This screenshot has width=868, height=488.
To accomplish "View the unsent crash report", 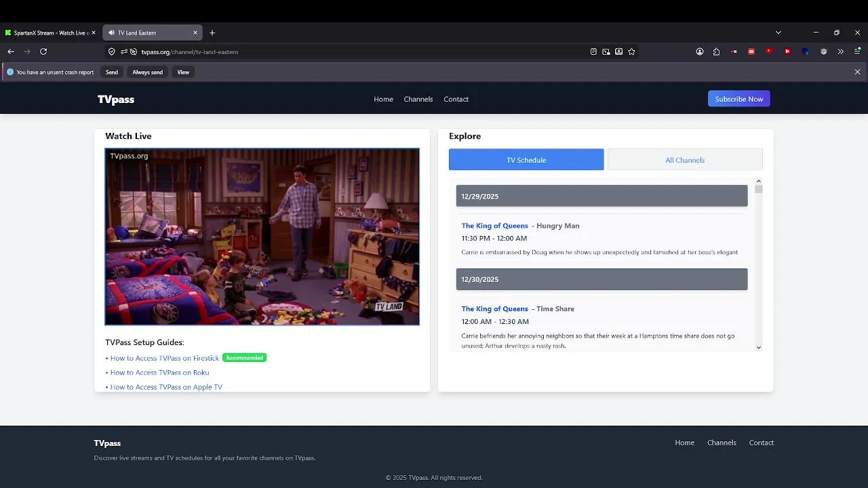I will click(183, 72).
